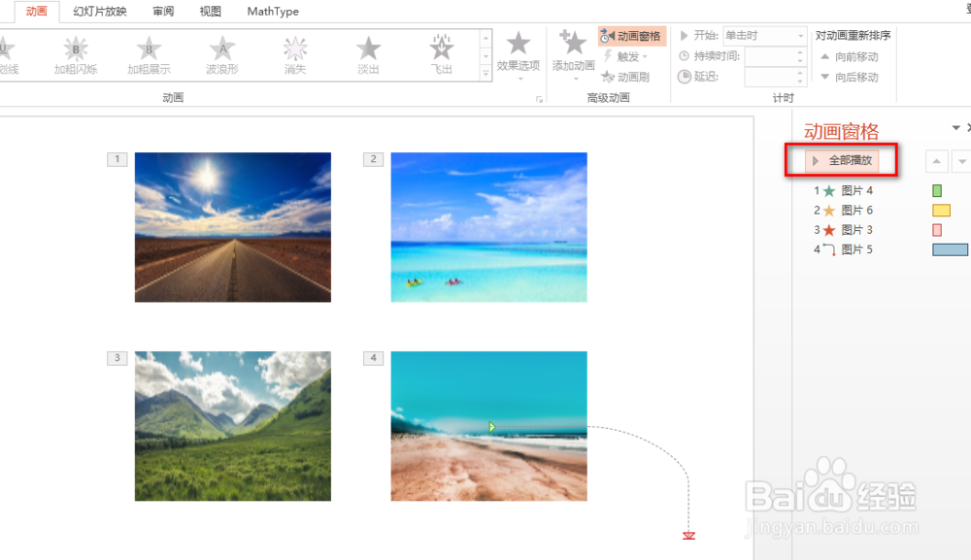The height and width of the screenshot is (560, 971).
Task: Select the 加粗闪烁 animation effect
Action: coord(75,55)
